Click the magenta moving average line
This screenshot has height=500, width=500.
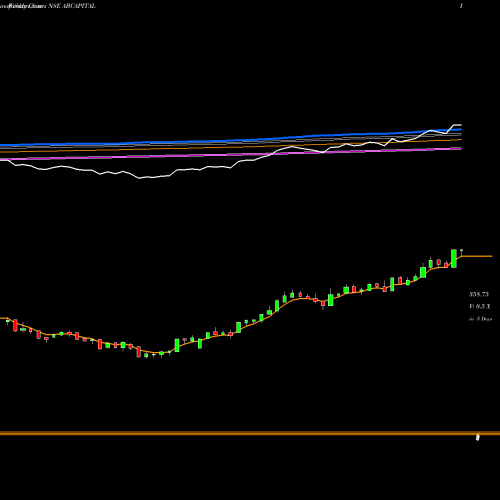tap(231, 155)
